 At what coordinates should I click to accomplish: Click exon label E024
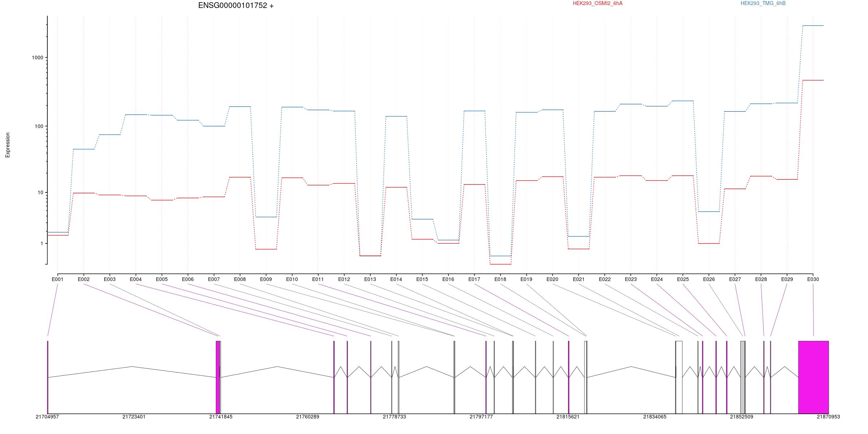click(x=657, y=279)
